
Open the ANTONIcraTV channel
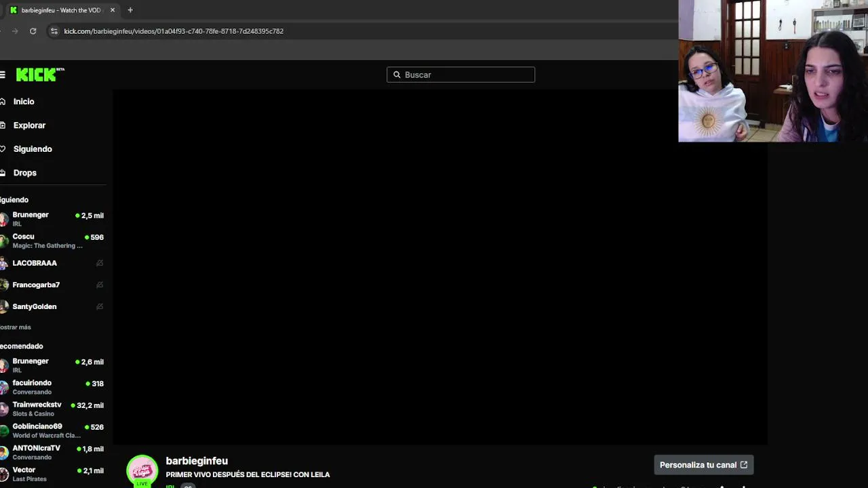click(53, 451)
